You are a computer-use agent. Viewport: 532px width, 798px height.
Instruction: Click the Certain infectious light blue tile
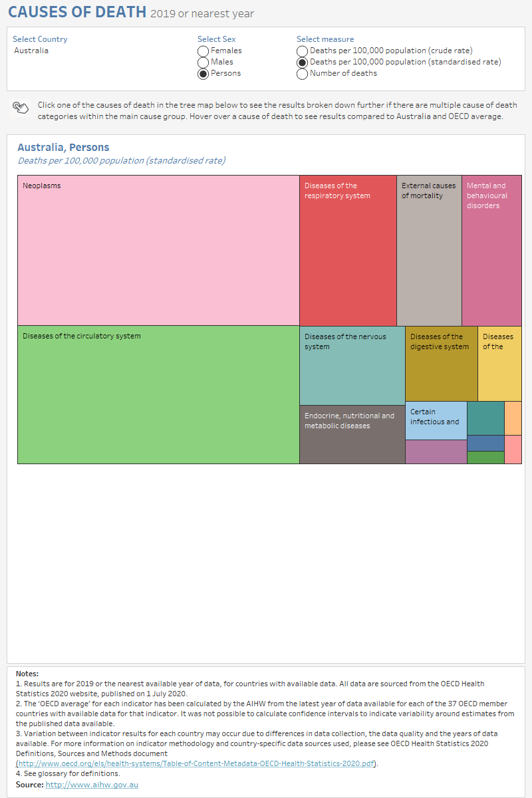pyautogui.click(x=436, y=420)
